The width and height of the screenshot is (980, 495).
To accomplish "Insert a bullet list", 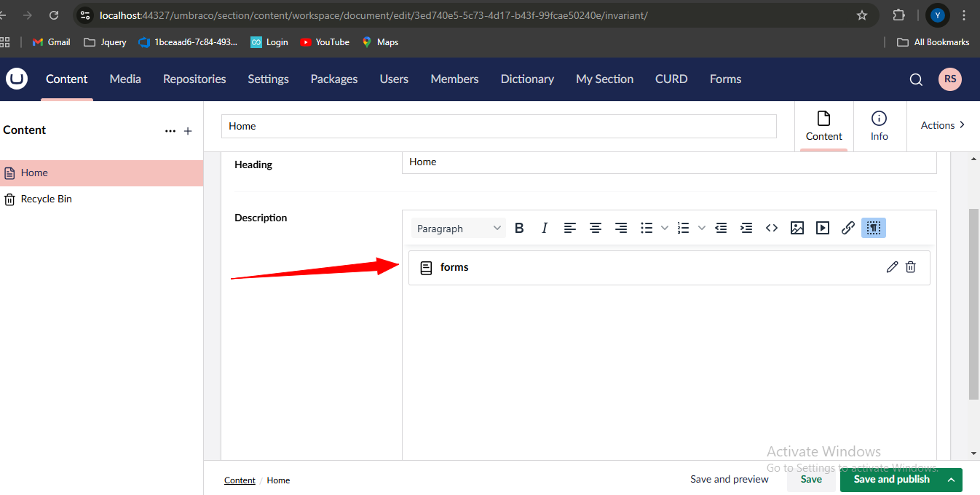I will pyautogui.click(x=647, y=228).
